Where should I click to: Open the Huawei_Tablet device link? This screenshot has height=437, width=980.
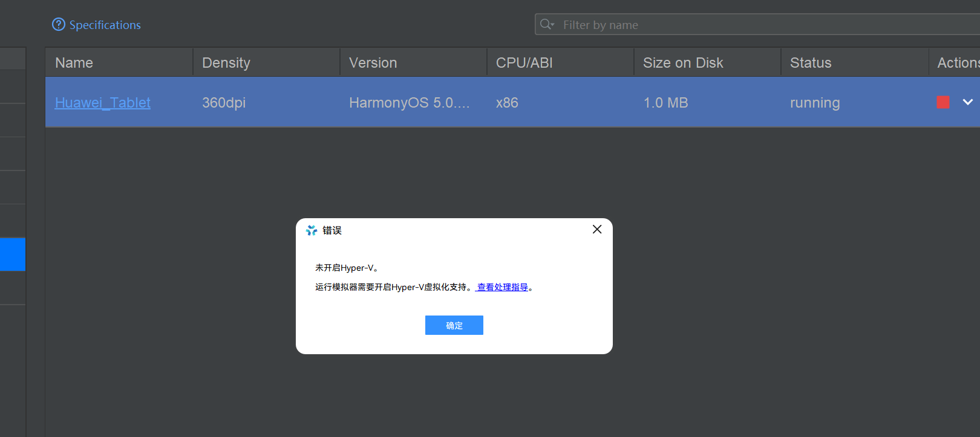103,103
